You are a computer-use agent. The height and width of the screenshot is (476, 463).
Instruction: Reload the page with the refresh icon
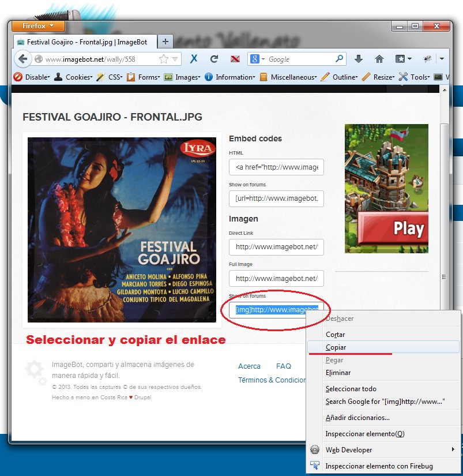click(x=214, y=59)
